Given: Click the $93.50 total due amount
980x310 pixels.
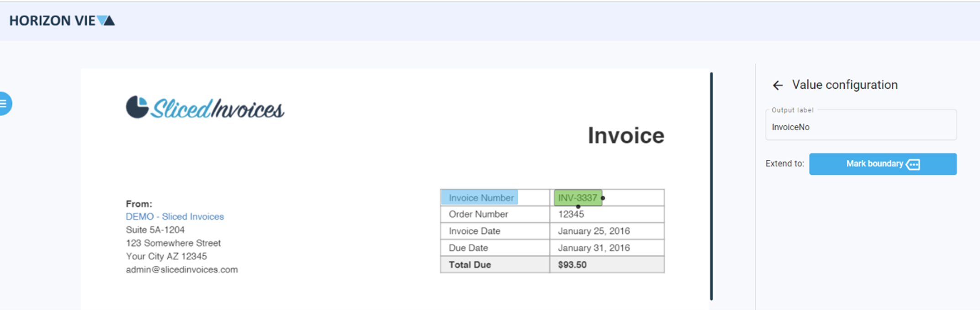Looking at the screenshot, I should point(572,265).
